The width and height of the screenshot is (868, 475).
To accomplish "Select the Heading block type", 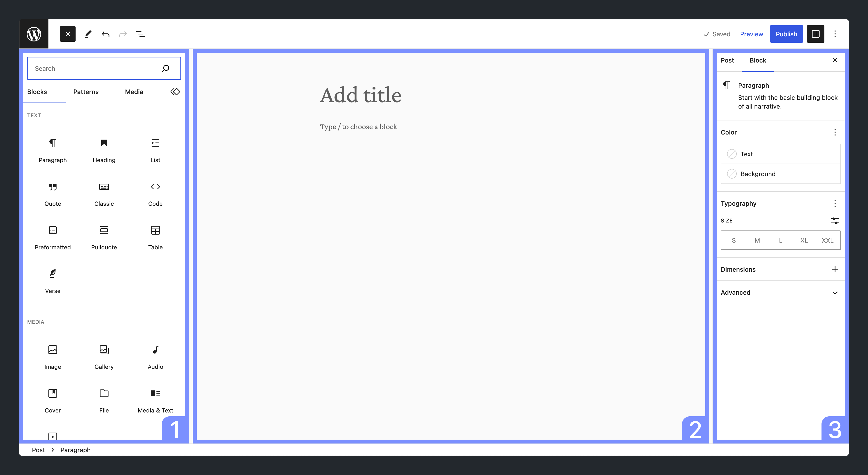I will (x=104, y=149).
